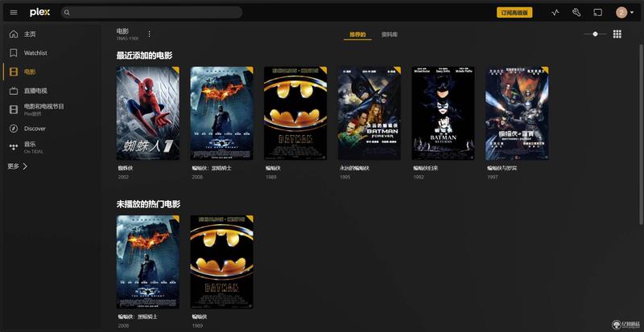Switch to the 推荐的 tab
The width and height of the screenshot is (644, 332).
pos(357,35)
